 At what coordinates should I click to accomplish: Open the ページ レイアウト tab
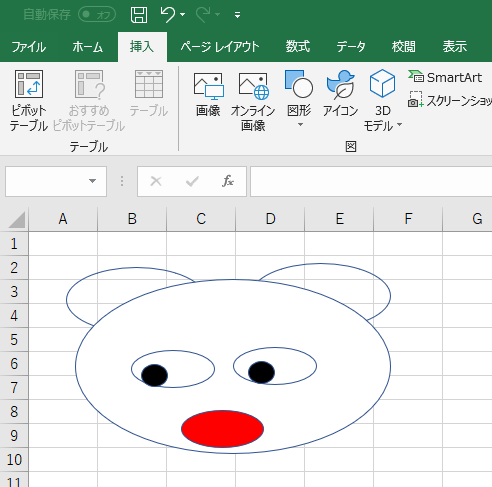coord(220,47)
